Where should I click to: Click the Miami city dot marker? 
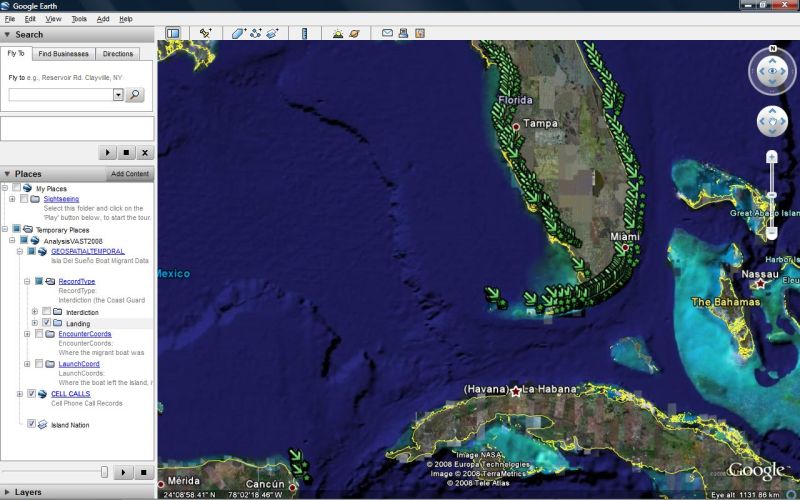625,247
